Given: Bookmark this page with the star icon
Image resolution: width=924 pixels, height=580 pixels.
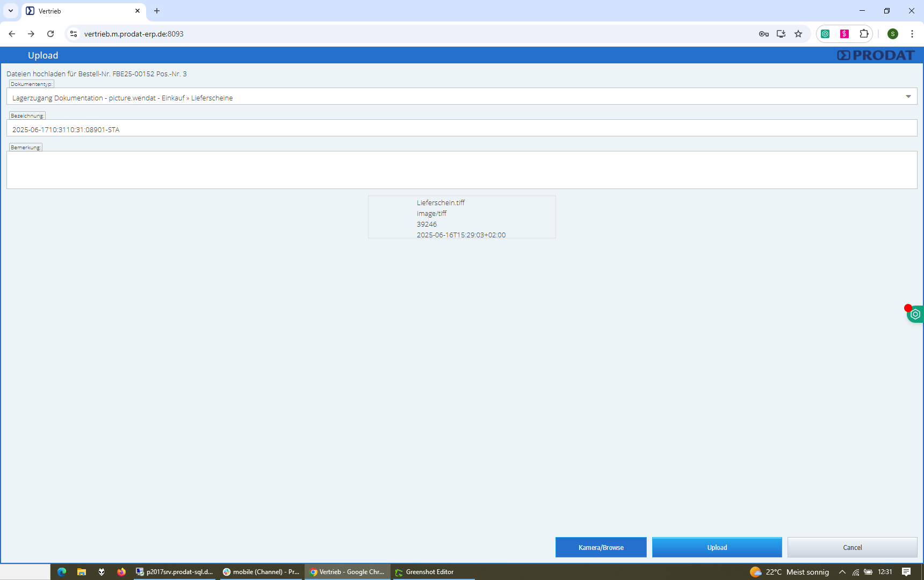Looking at the screenshot, I should (x=798, y=34).
